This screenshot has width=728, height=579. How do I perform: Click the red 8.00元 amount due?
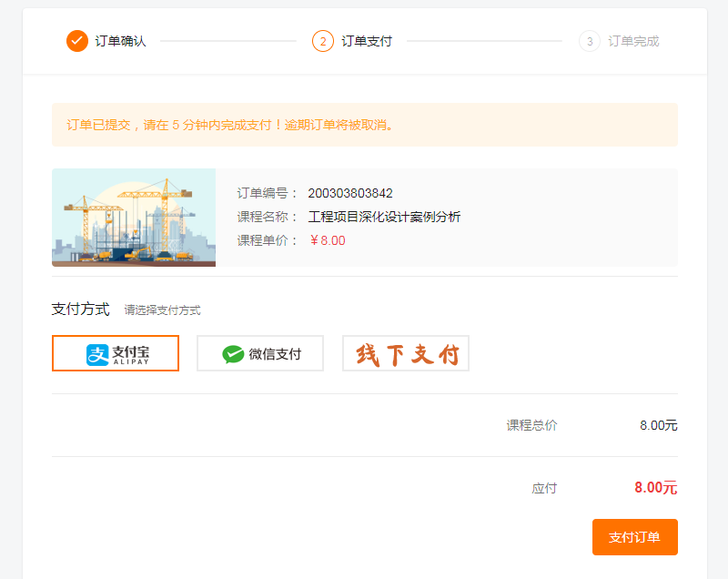[x=655, y=488]
